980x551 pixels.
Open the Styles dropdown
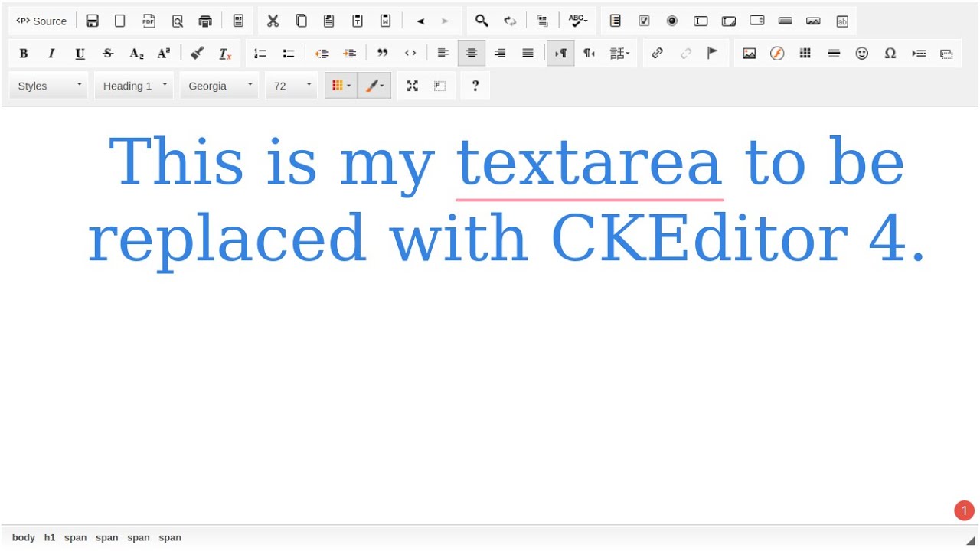pos(49,86)
